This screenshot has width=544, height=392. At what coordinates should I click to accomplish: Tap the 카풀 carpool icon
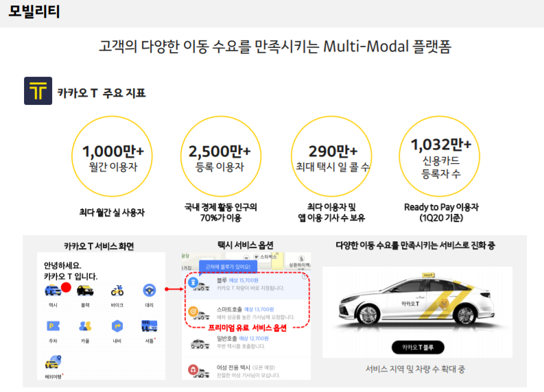[85, 326]
